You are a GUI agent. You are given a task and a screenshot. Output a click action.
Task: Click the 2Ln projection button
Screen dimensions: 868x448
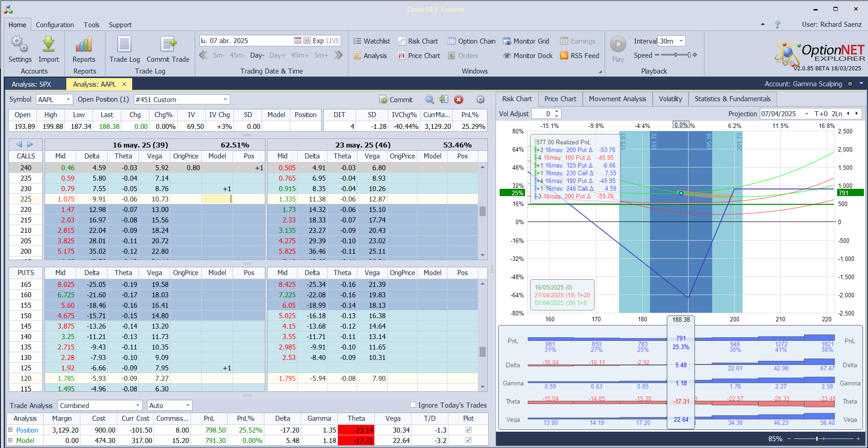837,113
